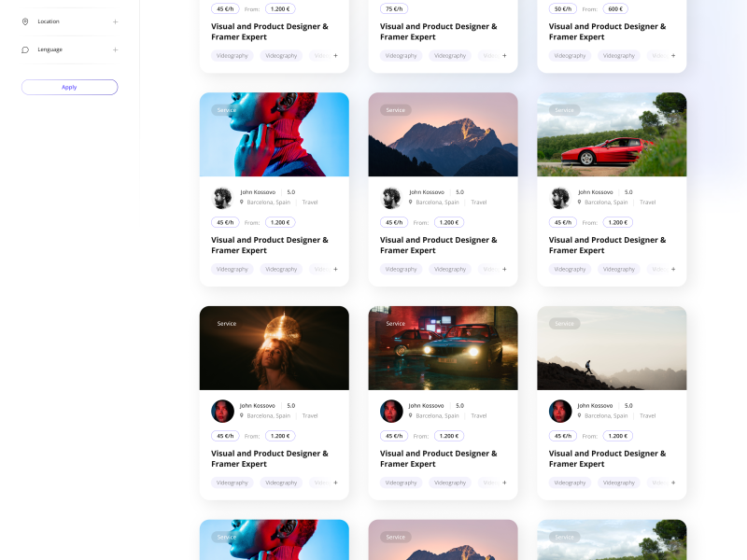Open the night BMW street photo thumbnail
Screen dimensions: 747x560
[443, 348]
